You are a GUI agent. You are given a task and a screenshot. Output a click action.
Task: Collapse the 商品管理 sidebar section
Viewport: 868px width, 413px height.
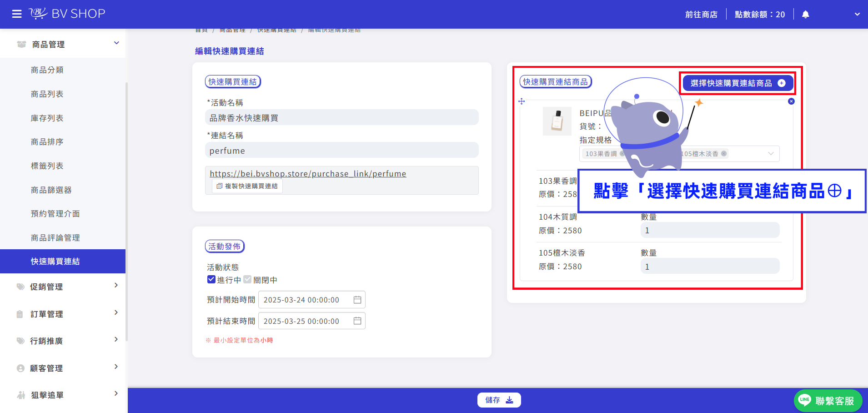116,43
